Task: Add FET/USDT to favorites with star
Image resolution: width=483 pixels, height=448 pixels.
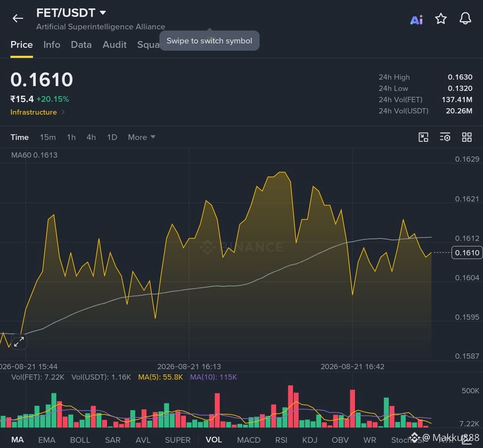Action: 441,18
